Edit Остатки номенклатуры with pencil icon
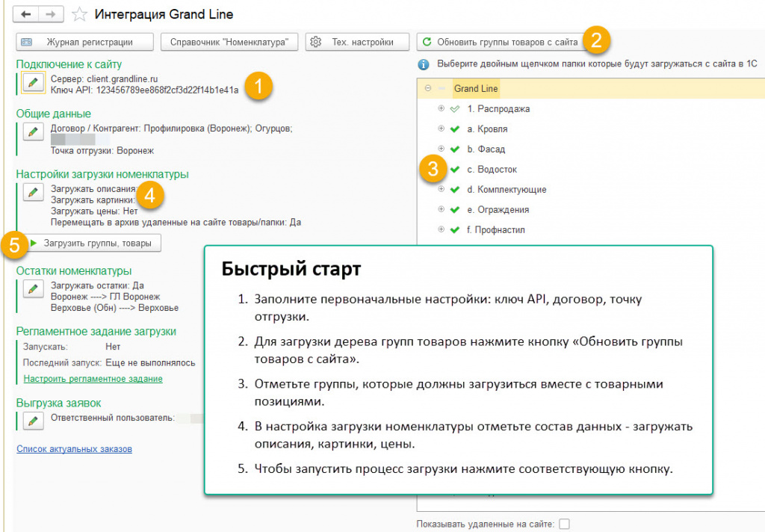This screenshot has width=765, height=532. 33,289
